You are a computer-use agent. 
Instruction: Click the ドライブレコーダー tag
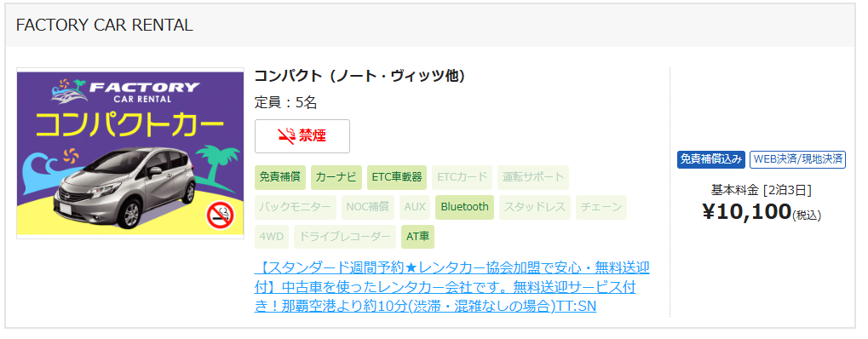point(345,237)
